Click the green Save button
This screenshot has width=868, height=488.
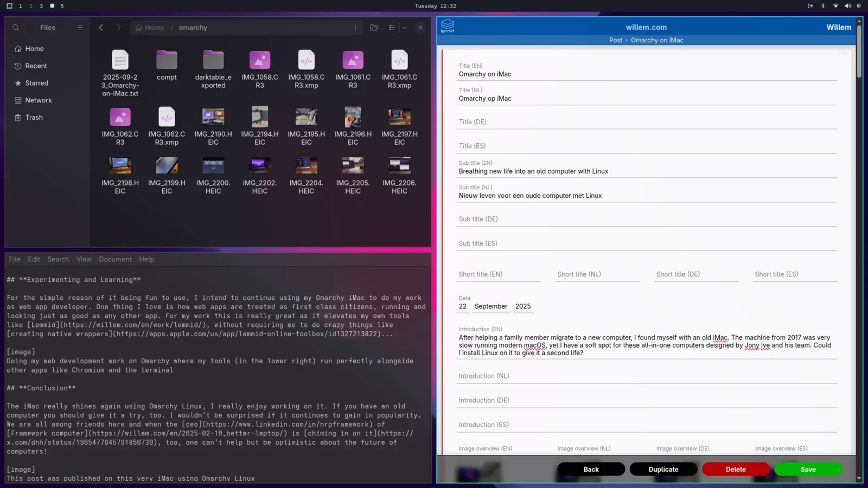[x=808, y=470]
